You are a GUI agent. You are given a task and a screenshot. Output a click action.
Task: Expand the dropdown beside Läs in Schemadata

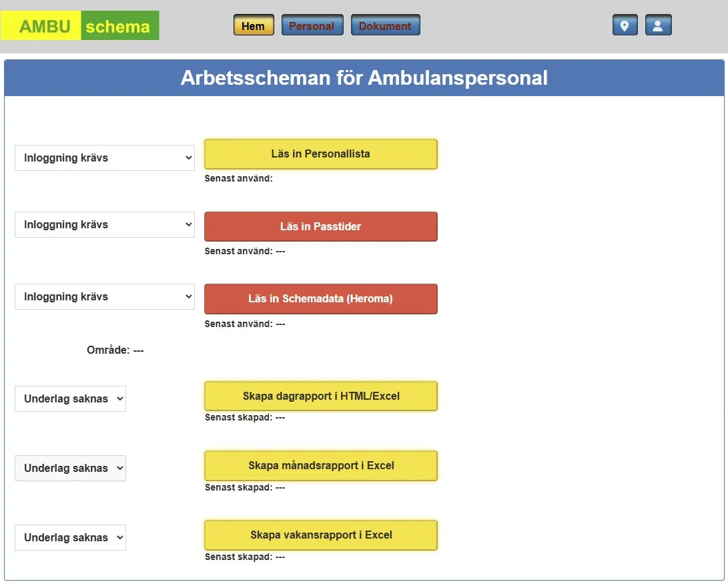pyautogui.click(x=105, y=297)
